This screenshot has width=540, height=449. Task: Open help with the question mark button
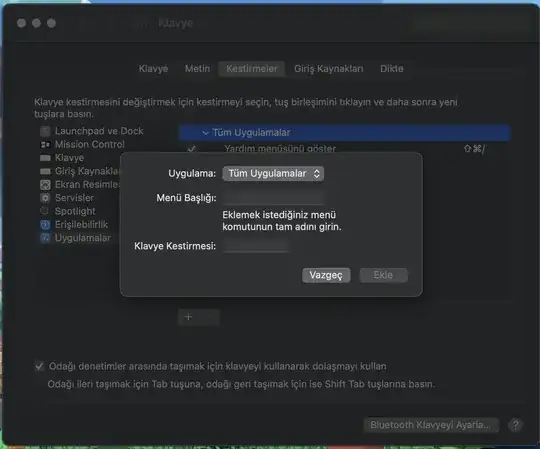tap(515, 425)
